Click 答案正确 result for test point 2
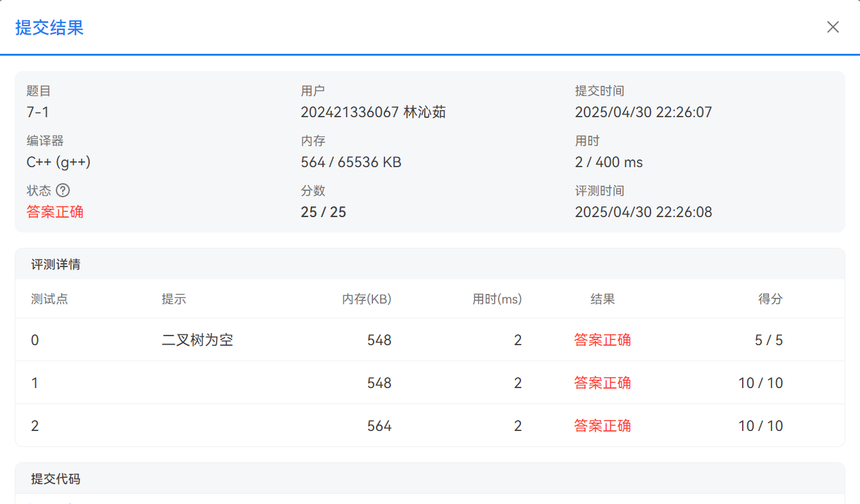This screenshot has height=504, width=860. click(602, 426)
